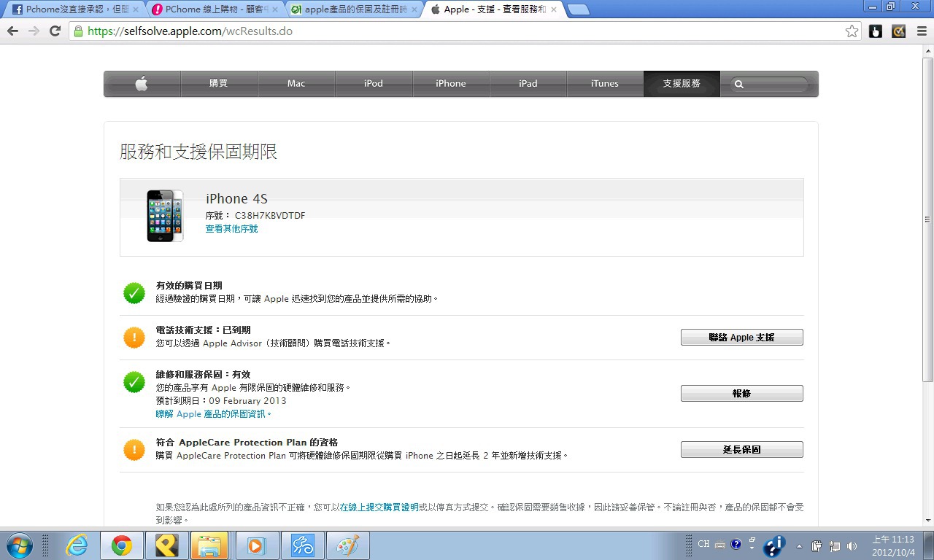Viewport: 934px width, 560px height.
Task: Open the 購買 menu in Apple navigation
Action: 219,84
